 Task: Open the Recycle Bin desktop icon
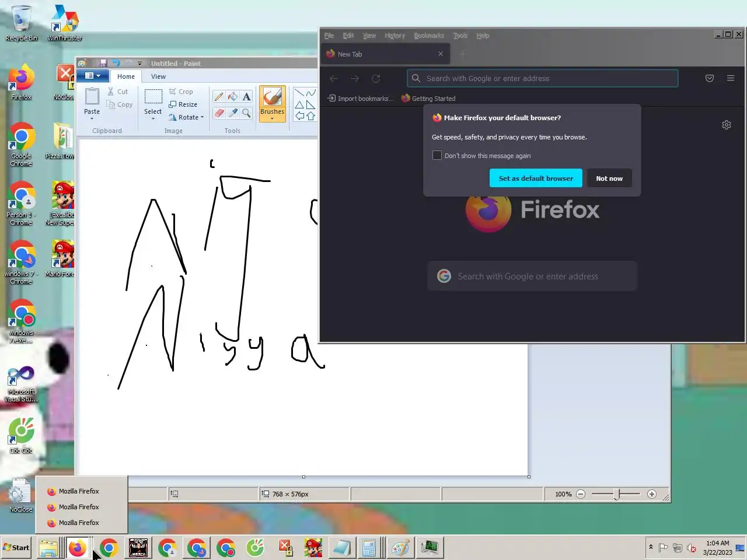click(21, 23)
